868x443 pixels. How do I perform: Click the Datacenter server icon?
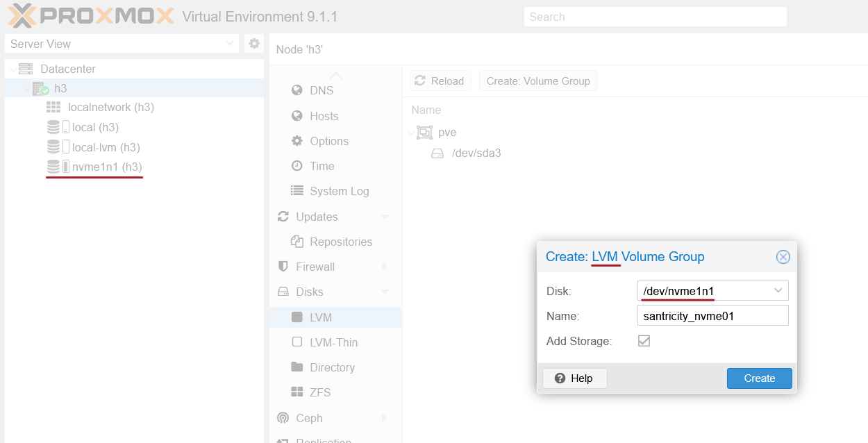26,69
